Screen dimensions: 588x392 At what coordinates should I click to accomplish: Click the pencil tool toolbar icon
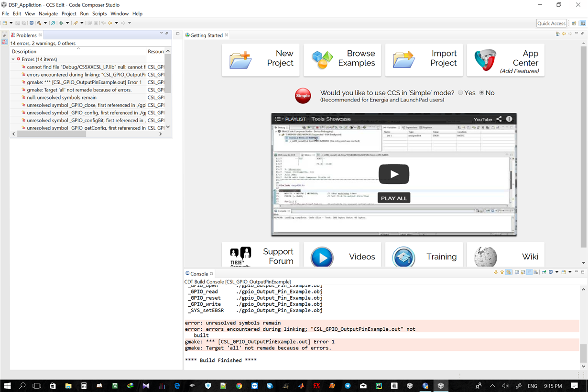pos(76,23)
